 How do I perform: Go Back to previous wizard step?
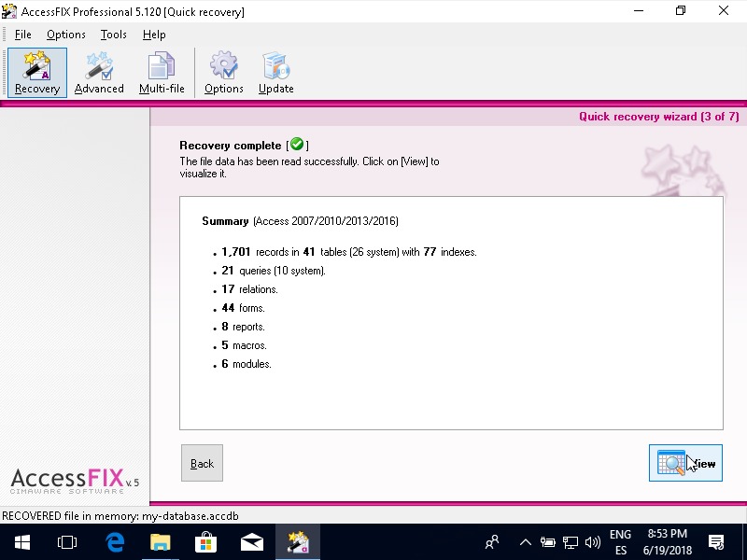point(202,463)
